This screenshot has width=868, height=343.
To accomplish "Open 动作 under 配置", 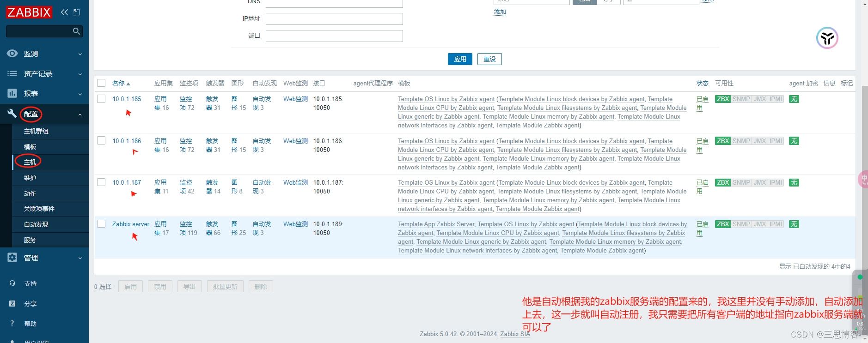I will (30, 193).
